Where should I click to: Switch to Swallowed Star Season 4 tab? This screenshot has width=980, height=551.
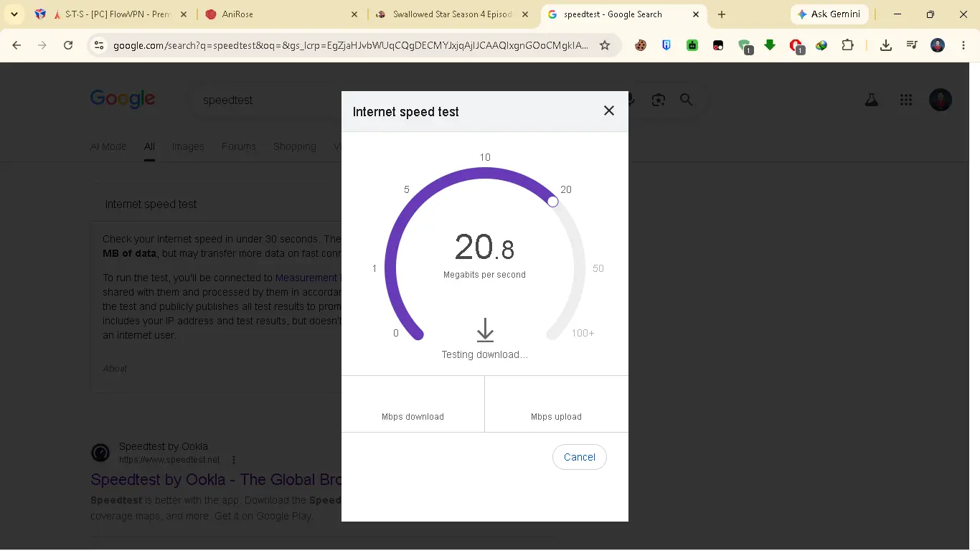[x=452, y=14]
